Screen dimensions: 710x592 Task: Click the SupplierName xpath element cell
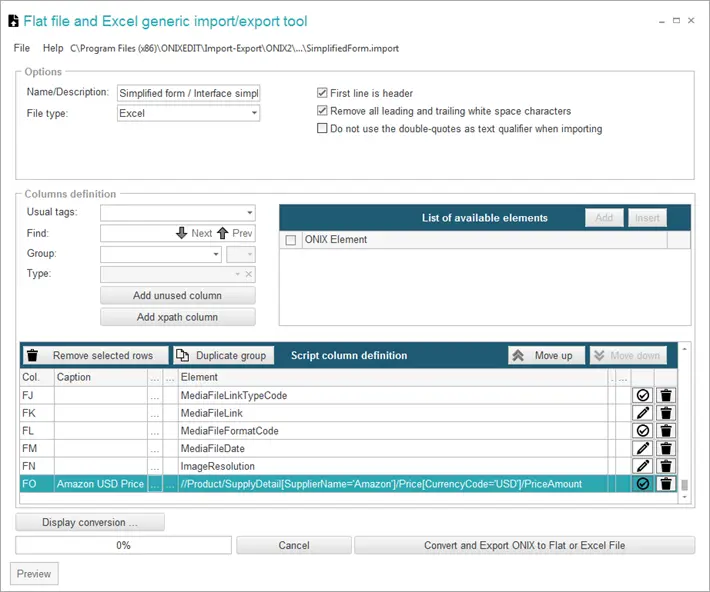tap(393, 484)
